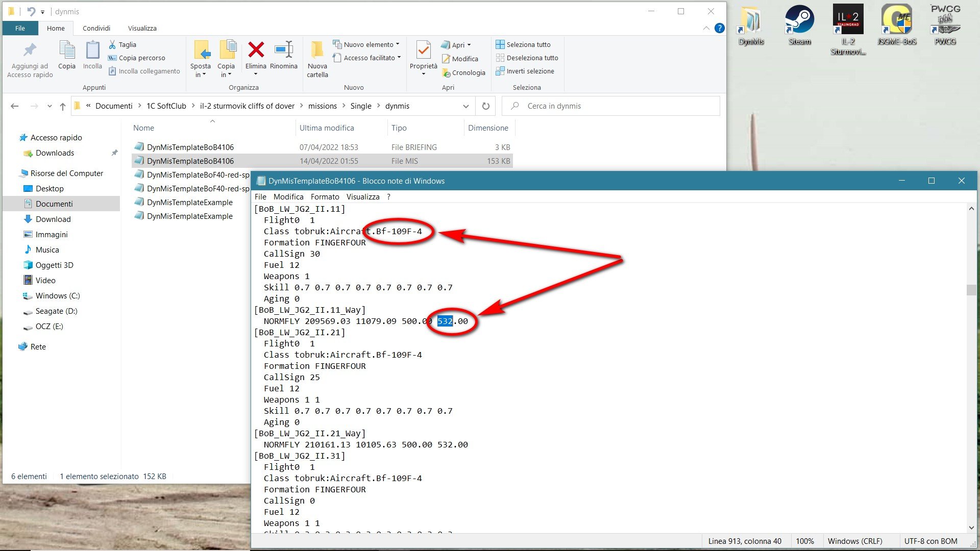Switch to the Visualizza ribbon tab in Explorer
980x551 pixels.
142,28
